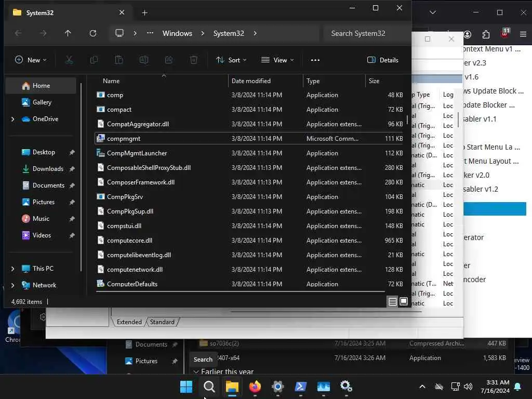Select CompatAggregator.dll file
Viewport: 532px width, 399px height.
(x=249, y=124)
